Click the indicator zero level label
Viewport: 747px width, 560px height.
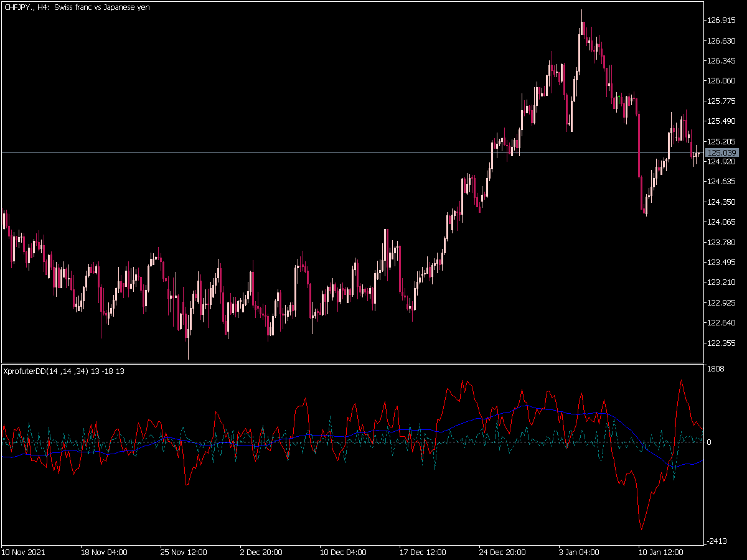(710, 442)
